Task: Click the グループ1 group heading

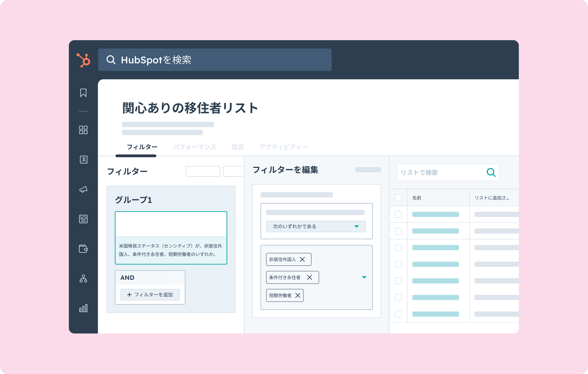Action: [133, 200]
